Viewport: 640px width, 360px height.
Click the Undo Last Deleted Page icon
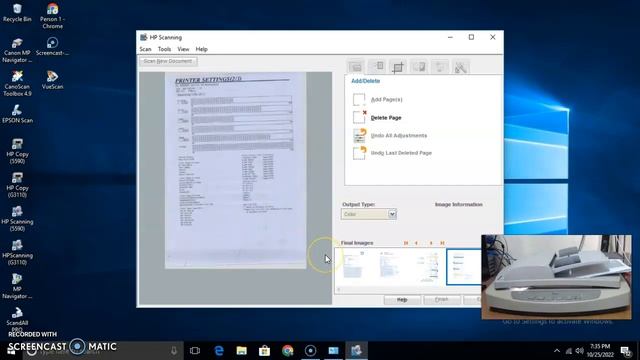point(360,153)
